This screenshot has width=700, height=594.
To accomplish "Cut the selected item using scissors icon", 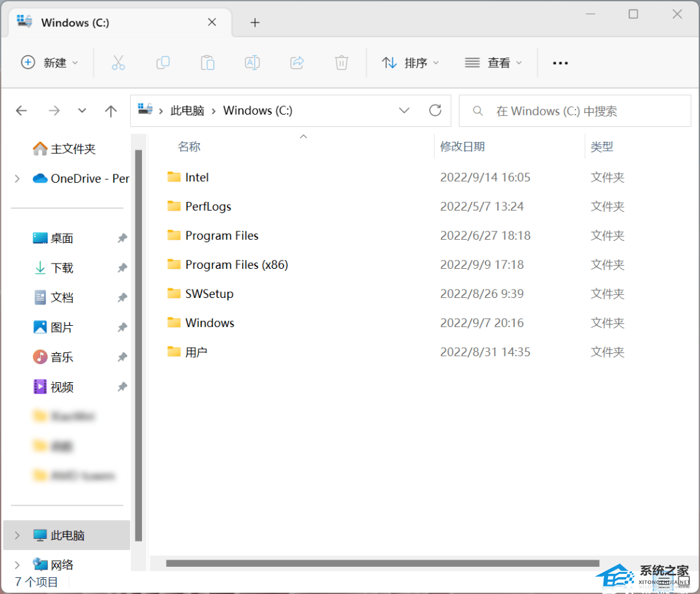I will click(x=118, y=62).
